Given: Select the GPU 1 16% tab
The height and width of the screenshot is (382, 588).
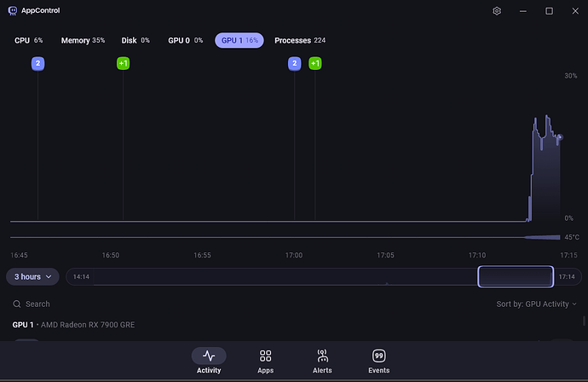Looking at the screenshot, I should tap(239, 40).
